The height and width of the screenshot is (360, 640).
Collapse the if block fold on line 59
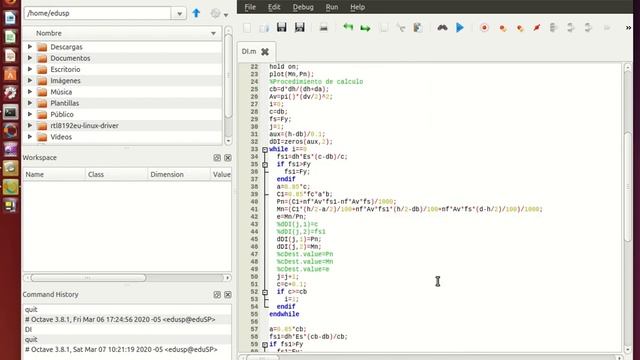click(265, 345)
